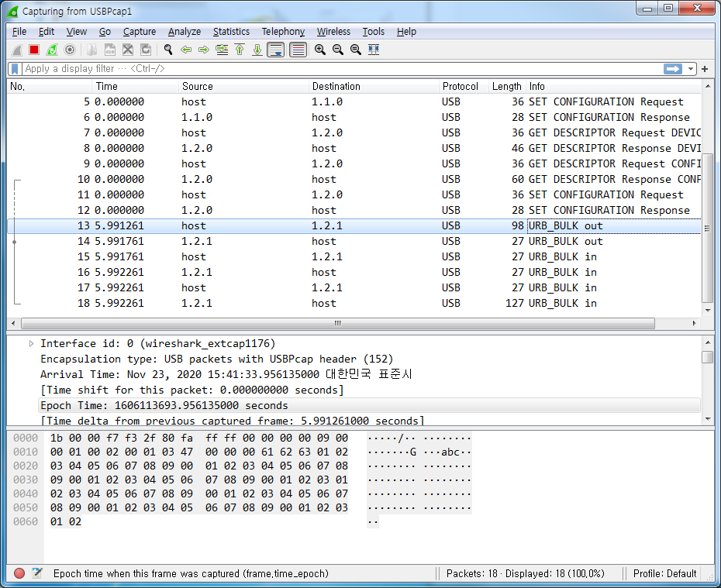Select packet 18 with length 127

point(354,303)
